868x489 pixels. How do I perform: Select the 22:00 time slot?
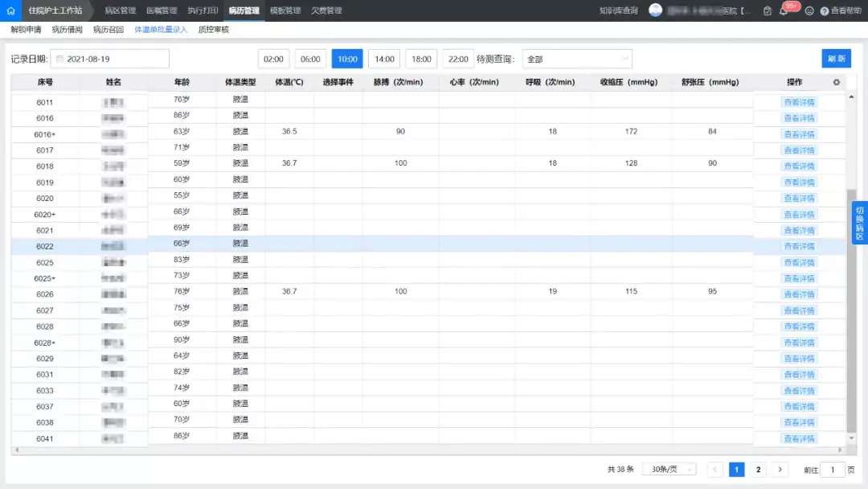[x=458, y=60]
